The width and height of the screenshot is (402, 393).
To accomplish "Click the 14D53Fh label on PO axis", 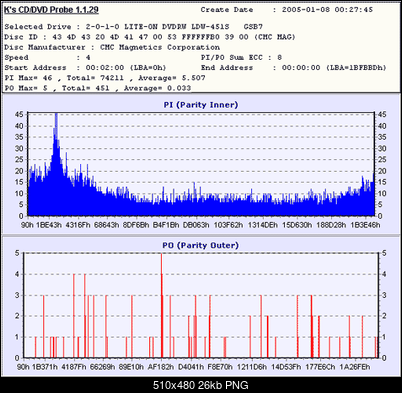I will pyautogui.click(x=286, y=367).
